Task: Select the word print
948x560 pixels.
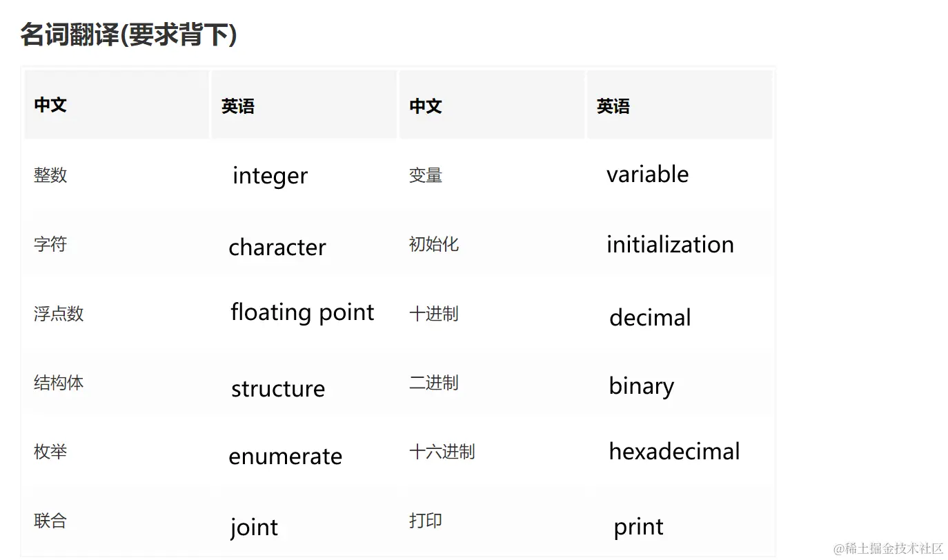Action: click(x=638, y=527)
